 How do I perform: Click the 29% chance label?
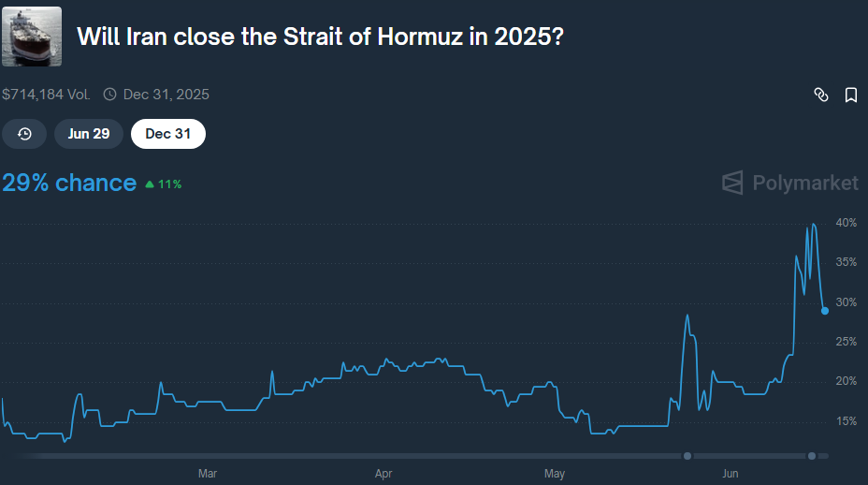[x=69, y=183]
